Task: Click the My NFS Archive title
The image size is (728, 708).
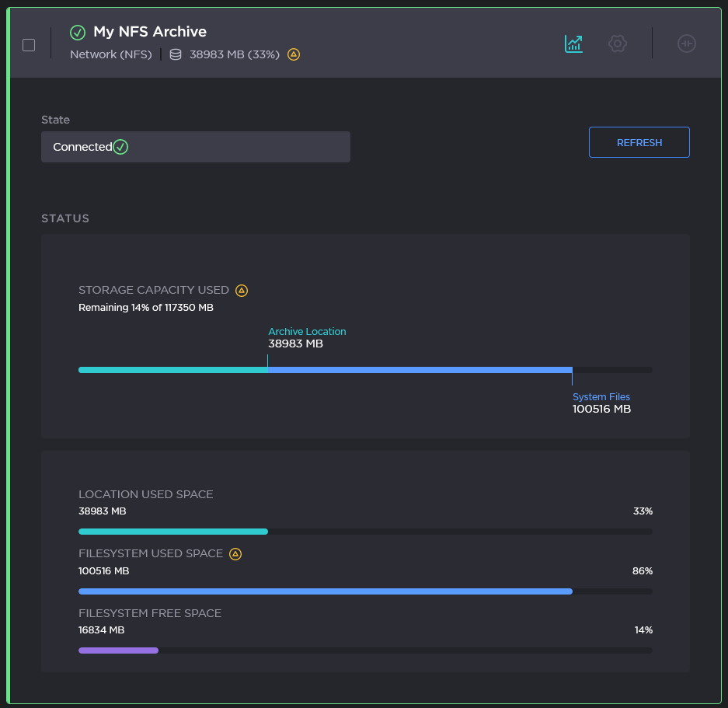Action: [150, 32]
